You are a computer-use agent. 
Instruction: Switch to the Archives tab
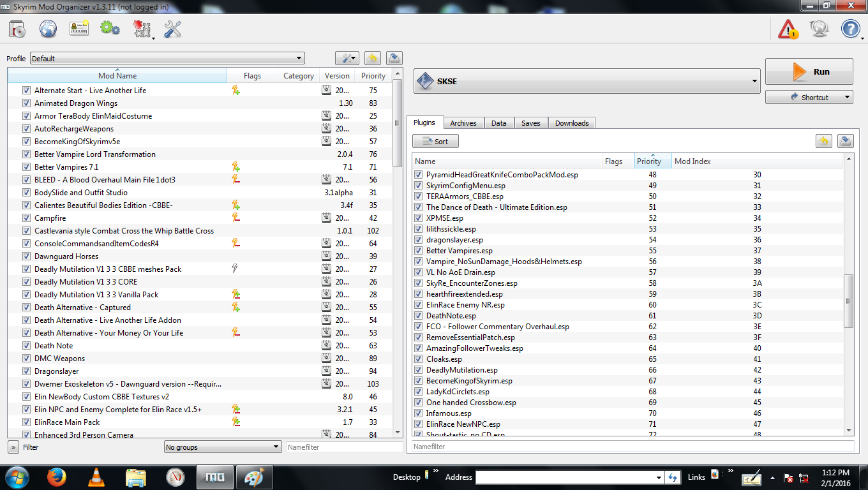coord(463,123)
